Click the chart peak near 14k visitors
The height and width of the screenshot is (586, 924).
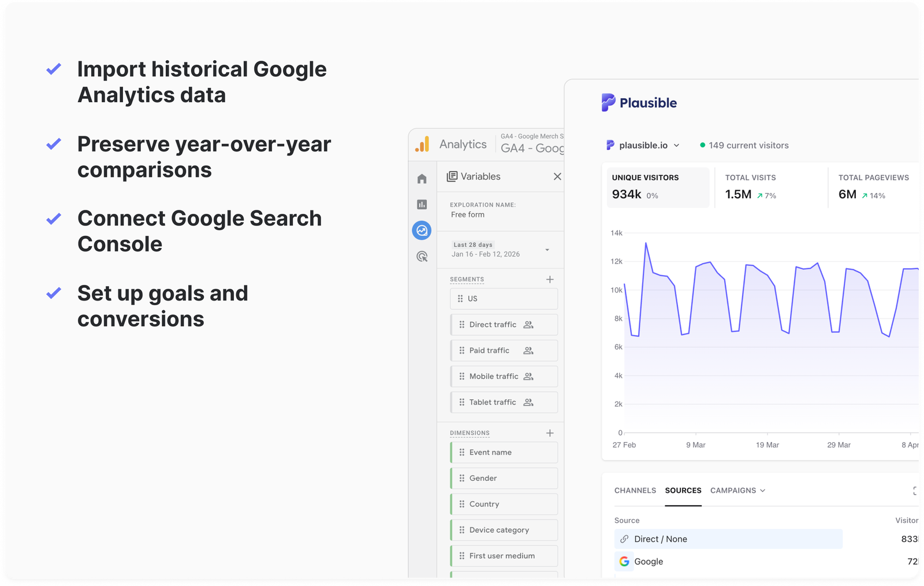coord(646,243)
